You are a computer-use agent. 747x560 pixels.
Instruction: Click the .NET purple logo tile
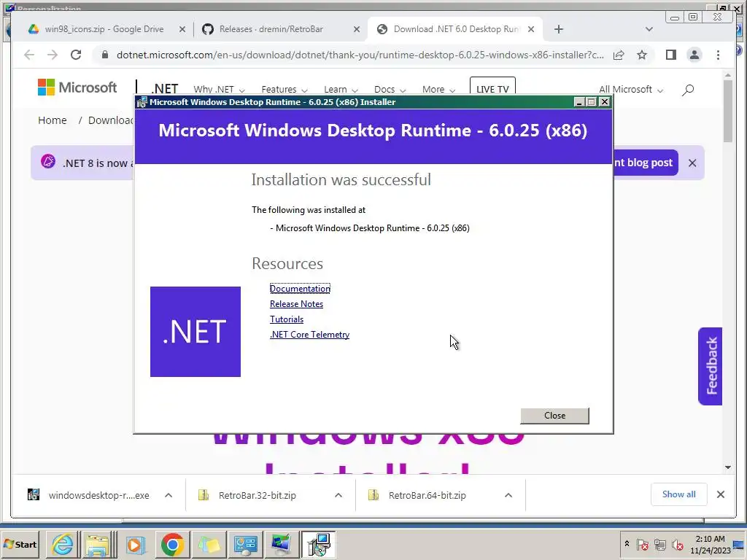[x=196, y=332]
